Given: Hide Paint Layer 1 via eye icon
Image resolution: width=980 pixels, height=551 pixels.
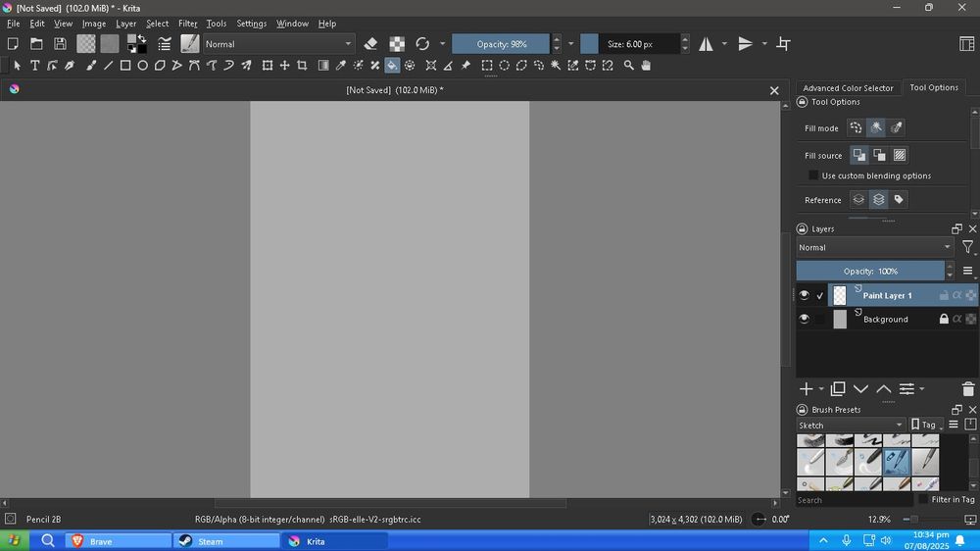Looking at the screenshot, I should (x=804, y=295).
